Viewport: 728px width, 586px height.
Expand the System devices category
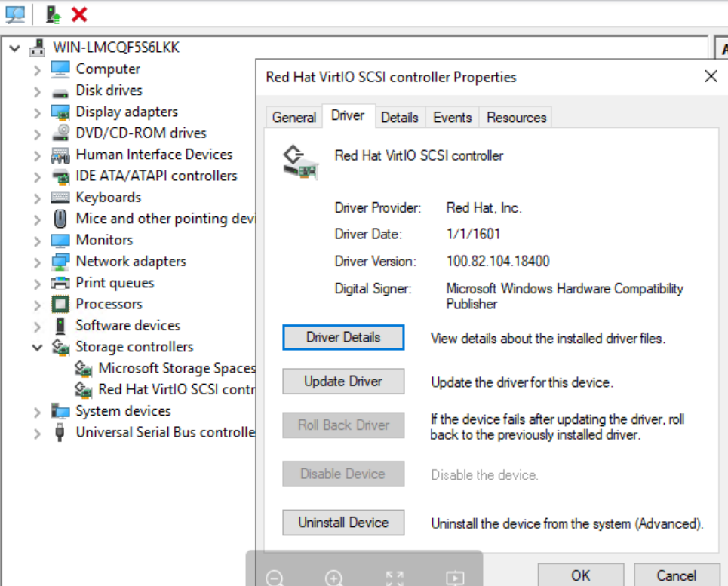pos(37,412)
